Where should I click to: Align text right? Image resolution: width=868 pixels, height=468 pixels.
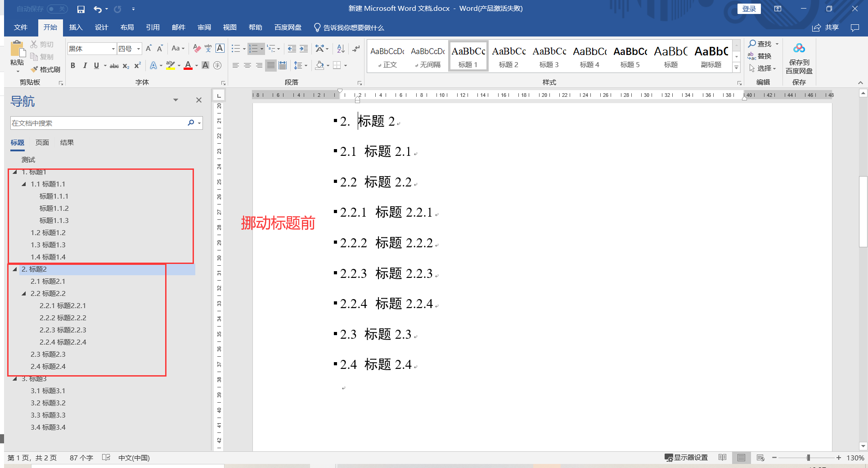coord(259,66)
